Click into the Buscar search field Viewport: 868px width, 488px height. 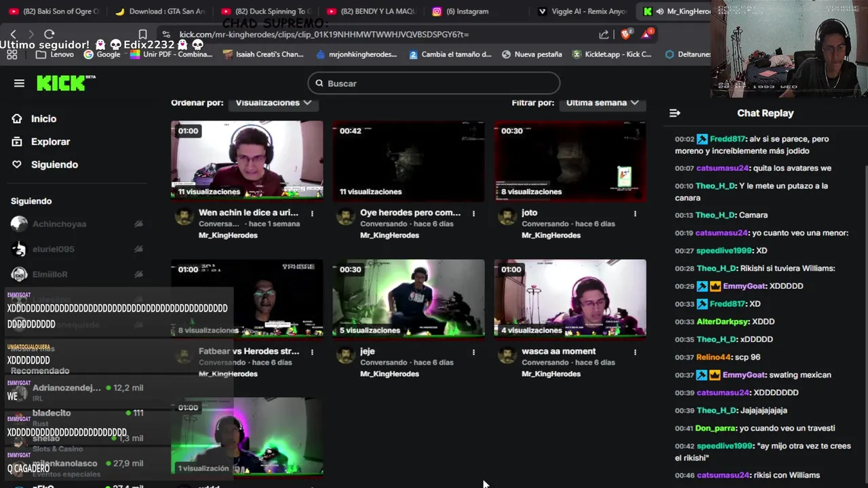tap(434, 83)
